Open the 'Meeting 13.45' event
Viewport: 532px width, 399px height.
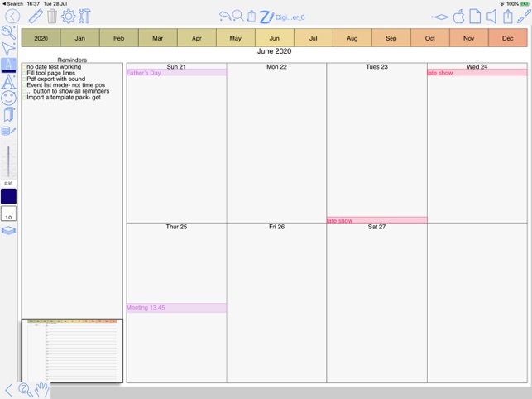[x=175, y=308]
